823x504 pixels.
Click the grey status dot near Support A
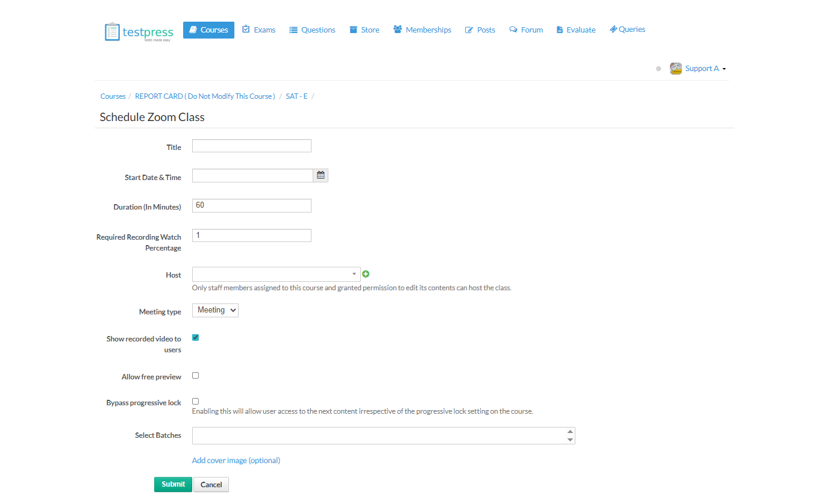pos(659,69)
